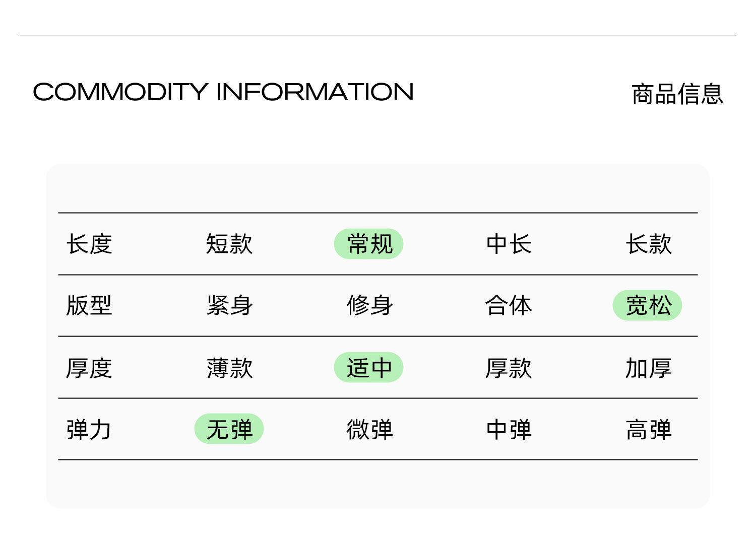Image resolution: width=756 pixels, height=538 pixels.
Task: Choose 厚款 in the thickness row
Action: click(x=509, y=368)
